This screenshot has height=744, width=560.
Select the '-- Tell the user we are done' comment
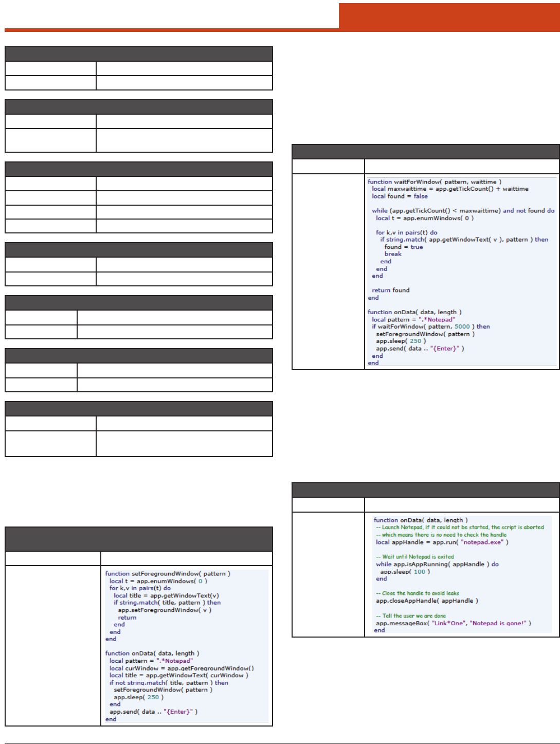411,615
